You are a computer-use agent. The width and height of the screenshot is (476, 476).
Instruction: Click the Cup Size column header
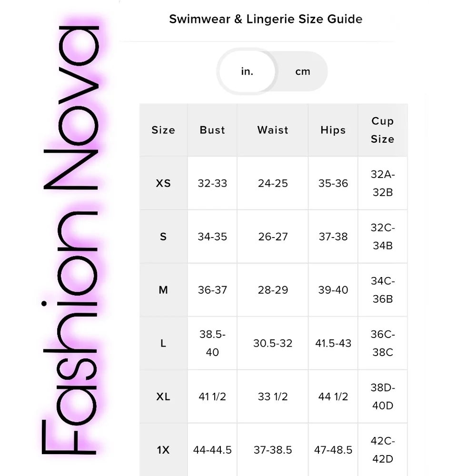383,130
